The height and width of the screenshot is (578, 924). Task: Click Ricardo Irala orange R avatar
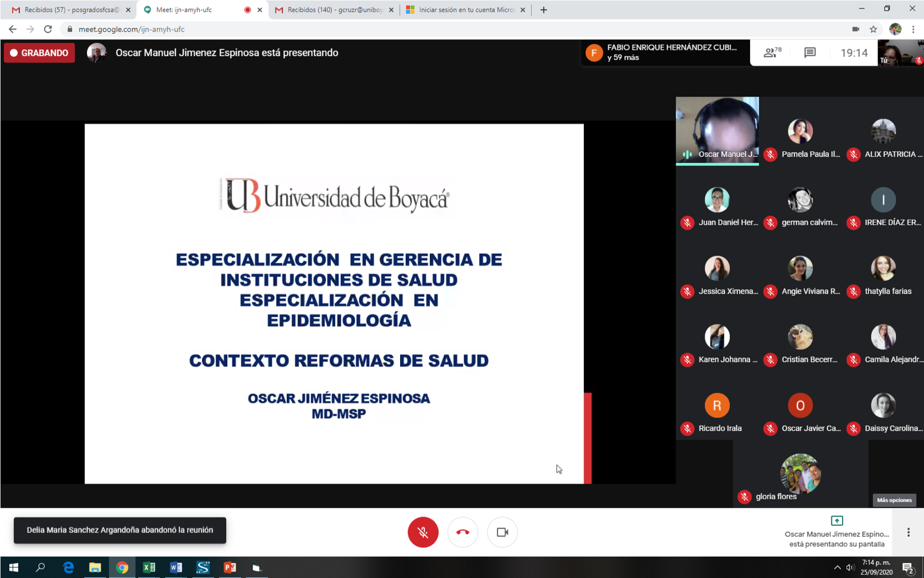717,406
